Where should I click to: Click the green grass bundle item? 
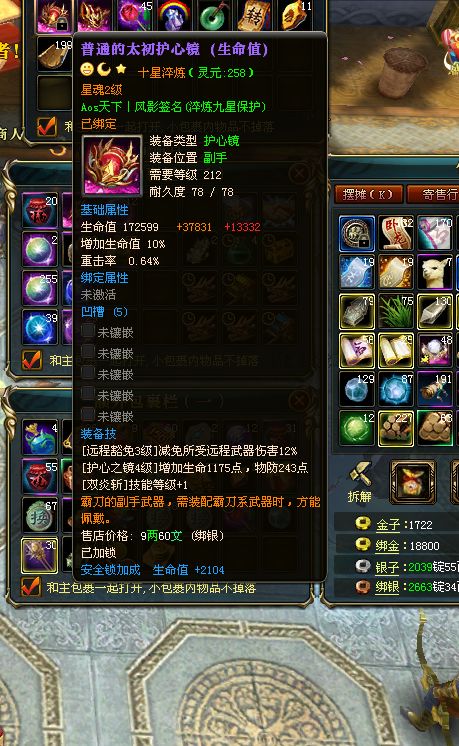pos(396,311)
